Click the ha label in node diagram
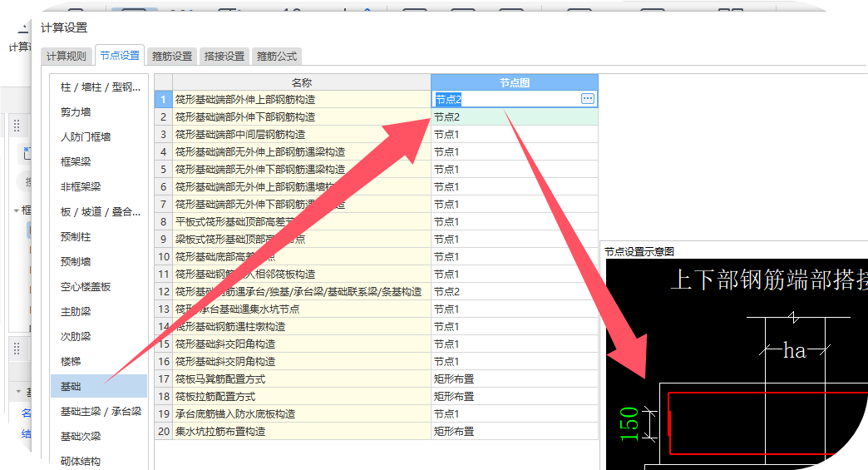The width and height of the screenshot is (868, 470). pos(794,350)
